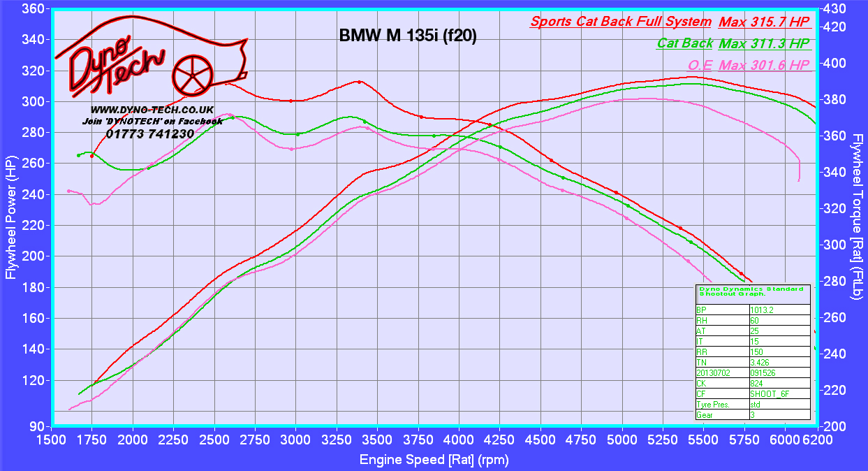Select the SHOOT_6F value in CF row
The image size is (868, 471).
779,394
